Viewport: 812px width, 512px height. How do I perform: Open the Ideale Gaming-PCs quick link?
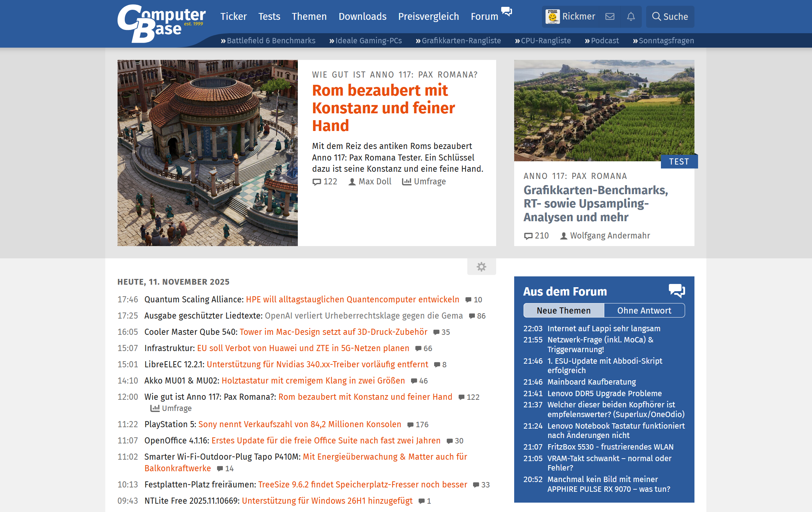(x=366, y=40)
